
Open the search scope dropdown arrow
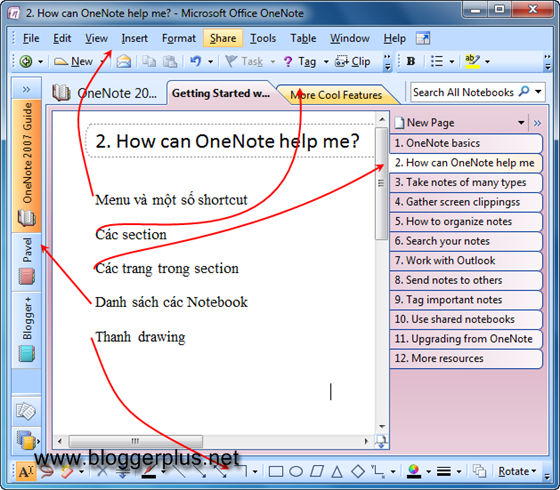(x=538, y=92)
